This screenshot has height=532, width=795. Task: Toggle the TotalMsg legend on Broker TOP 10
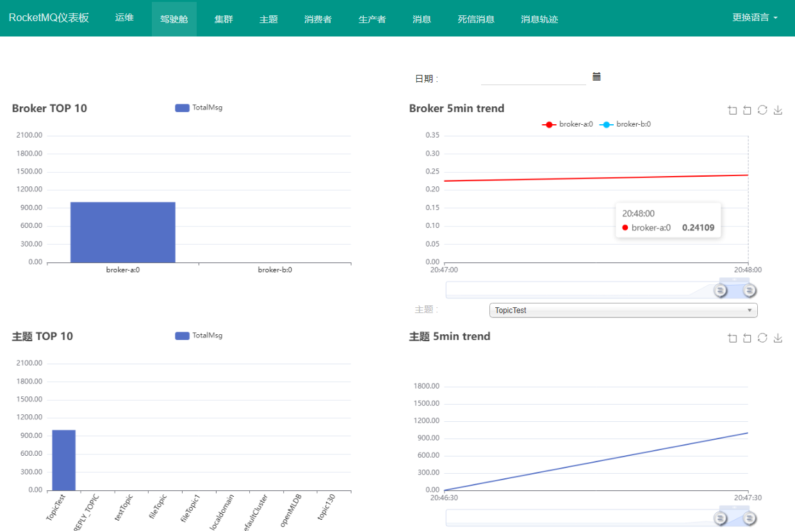click(x=199, y=107)
